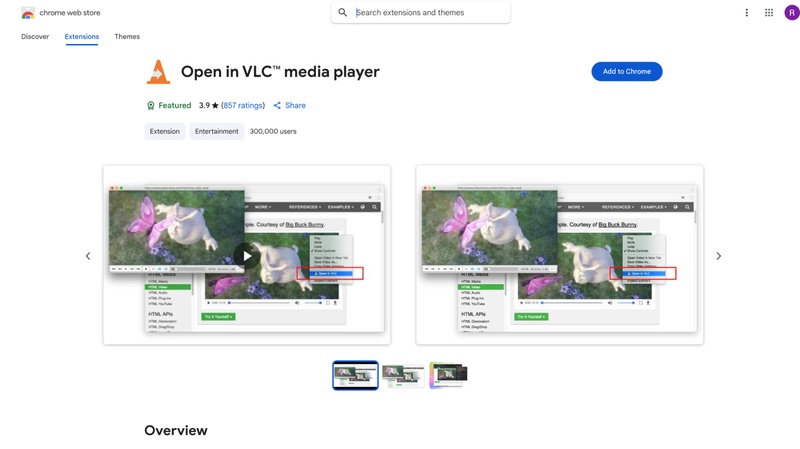Focus the Search extensions and themes field
Viewport: 800px width, 449px height.
click(420, 13)
